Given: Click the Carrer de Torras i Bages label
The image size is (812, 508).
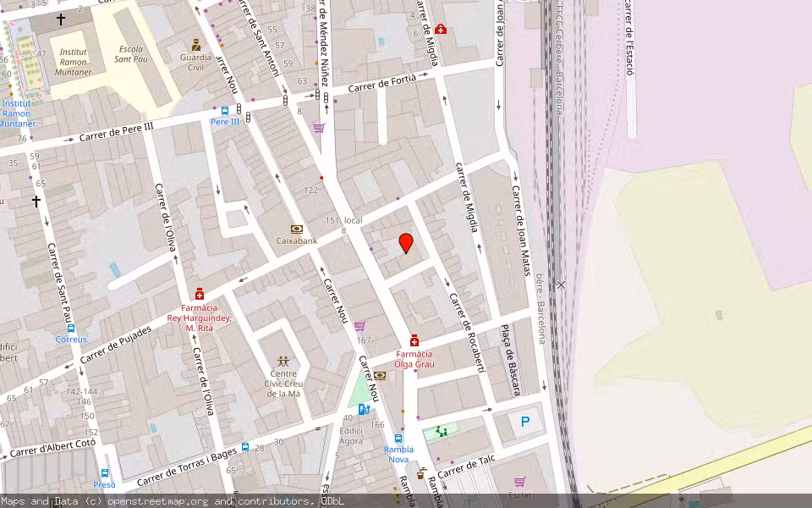Looking at the screenshot, I should [188, 468].
